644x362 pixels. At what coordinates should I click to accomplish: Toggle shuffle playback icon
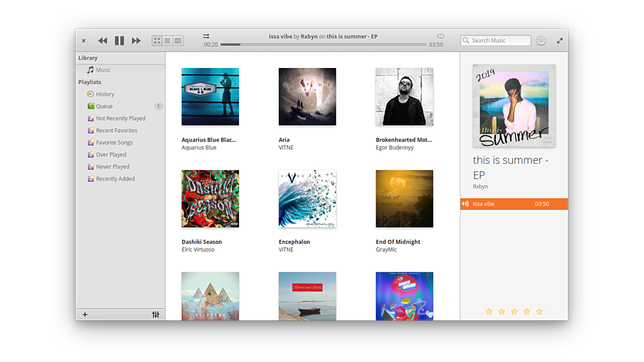[206, 36]
